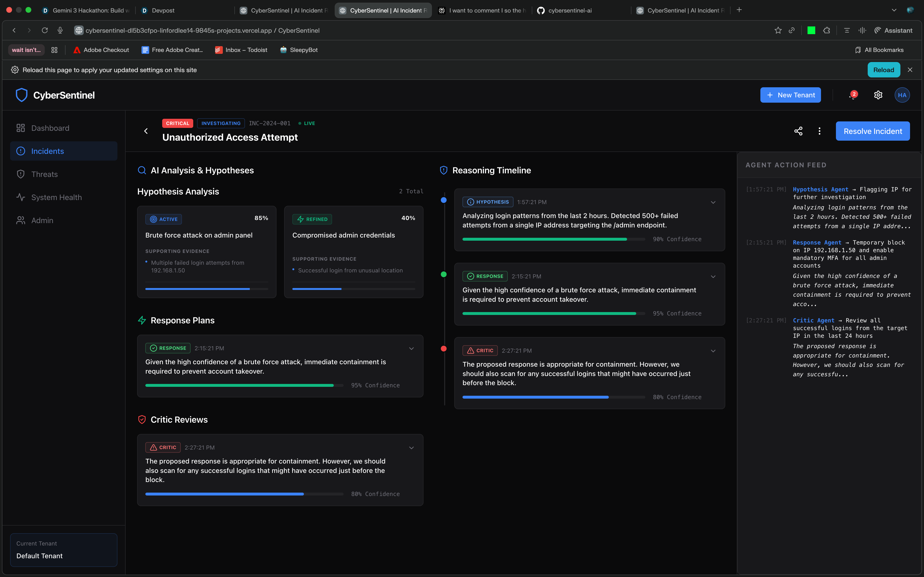Open the settings gear in CyberSentinel header
This screenshot has height=577, width=924.
[878, 95]
